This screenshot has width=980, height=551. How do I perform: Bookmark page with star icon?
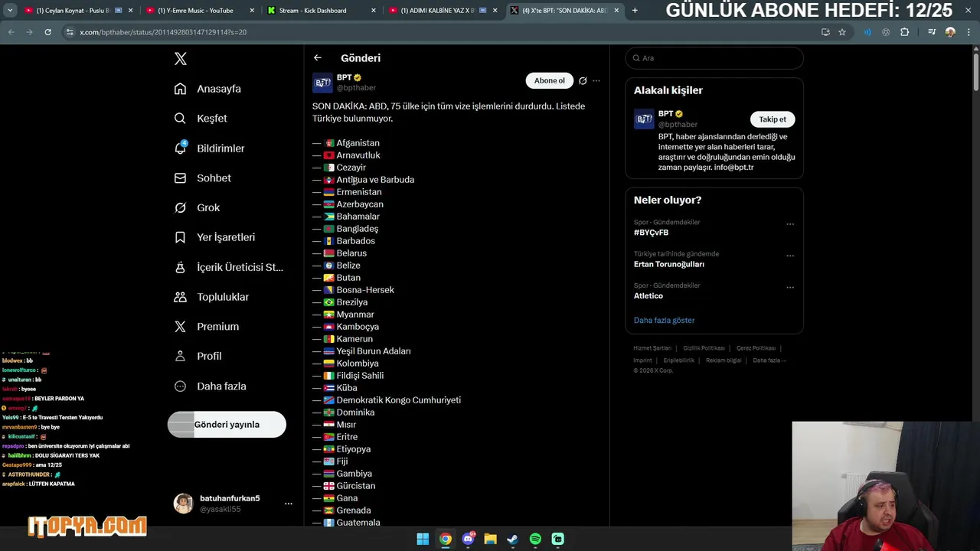click(842, 32)
